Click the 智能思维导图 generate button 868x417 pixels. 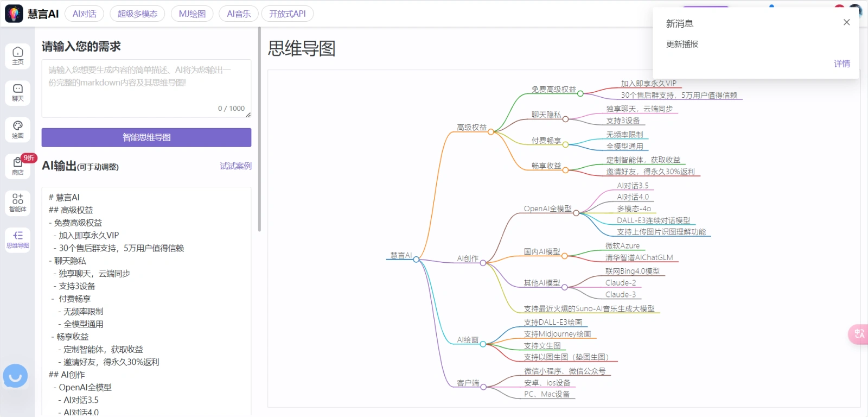pos(146,137)
